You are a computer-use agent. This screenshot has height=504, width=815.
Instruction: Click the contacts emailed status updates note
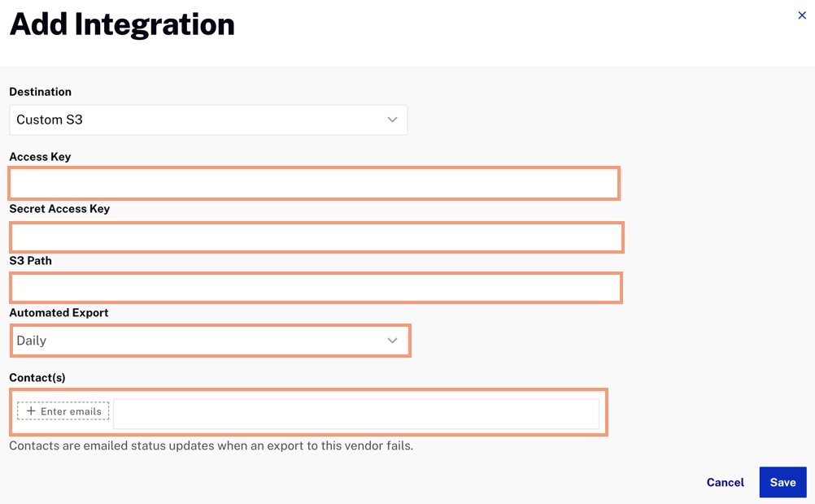click(x=211, y=445)
